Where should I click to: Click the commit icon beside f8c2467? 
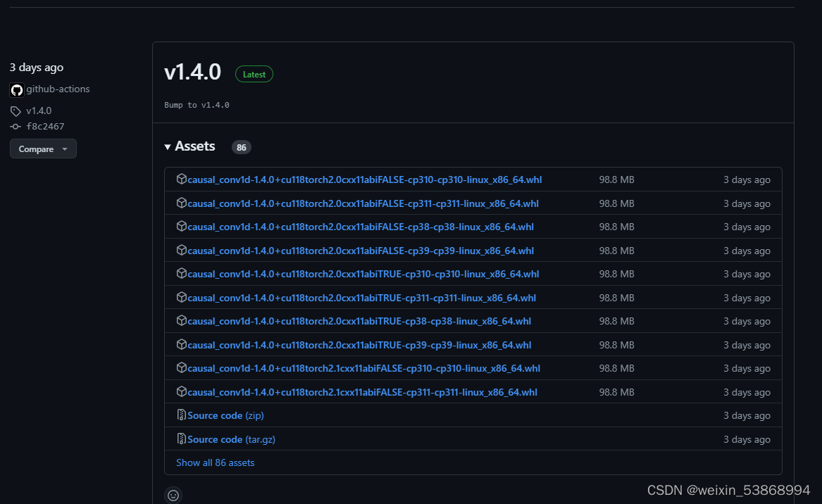point(15,126)
